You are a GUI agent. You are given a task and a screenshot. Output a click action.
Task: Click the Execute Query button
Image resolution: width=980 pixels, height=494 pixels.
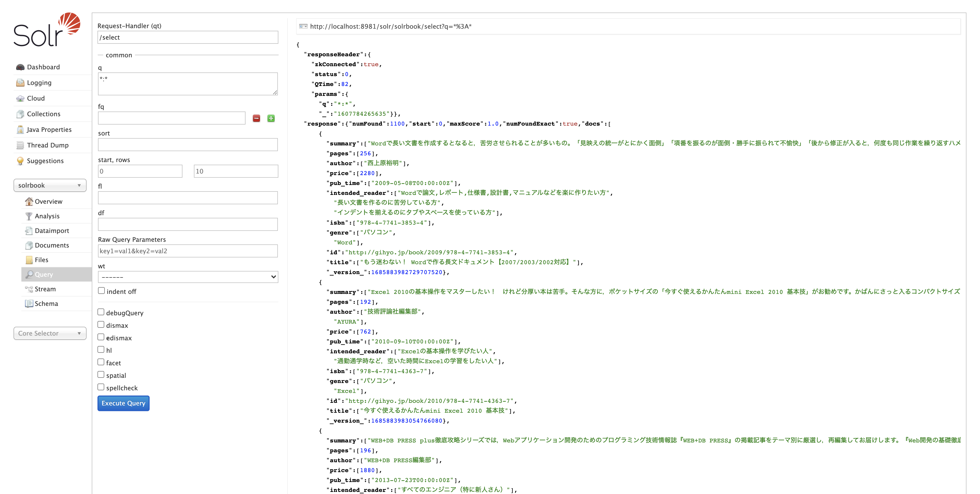point(123,404)
